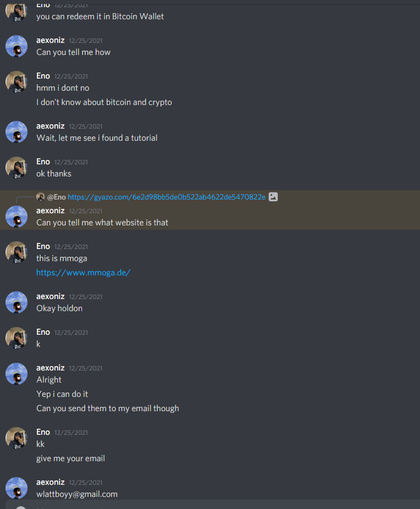Click aexoniz avatar beside 'Wait, let me see'
Viewport: 420px width, 509px height.
point(16,132)
